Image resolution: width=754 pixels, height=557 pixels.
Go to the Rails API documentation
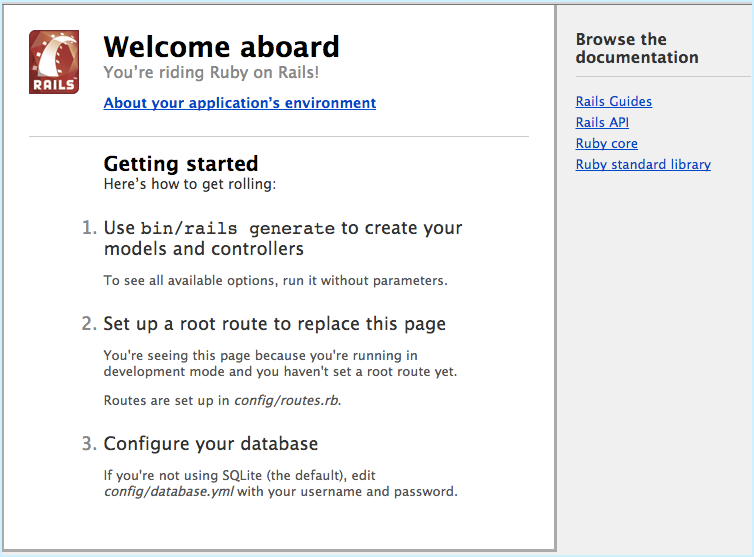[603, 123]
